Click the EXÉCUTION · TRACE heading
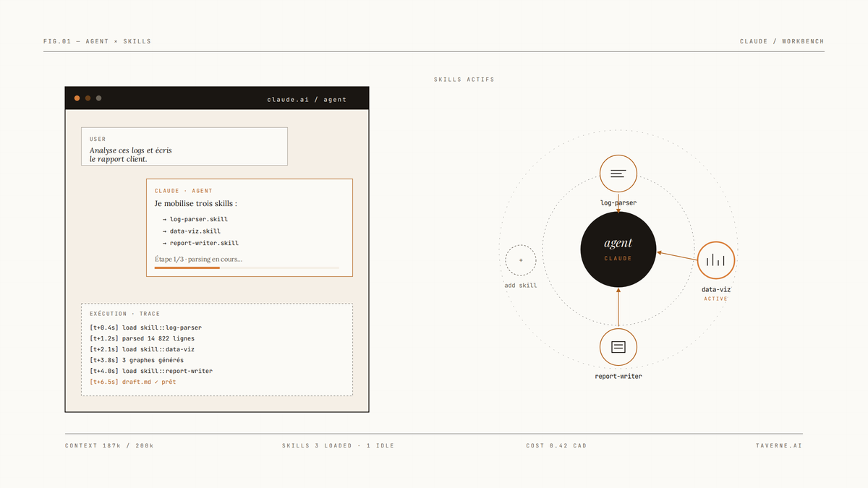Image resolution: width=868 pixels, height=488 pixels. click(x=125, y=314)
